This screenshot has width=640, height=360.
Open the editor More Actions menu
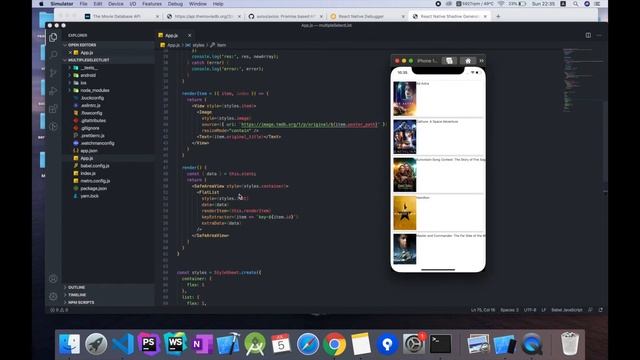click(599, 35)
